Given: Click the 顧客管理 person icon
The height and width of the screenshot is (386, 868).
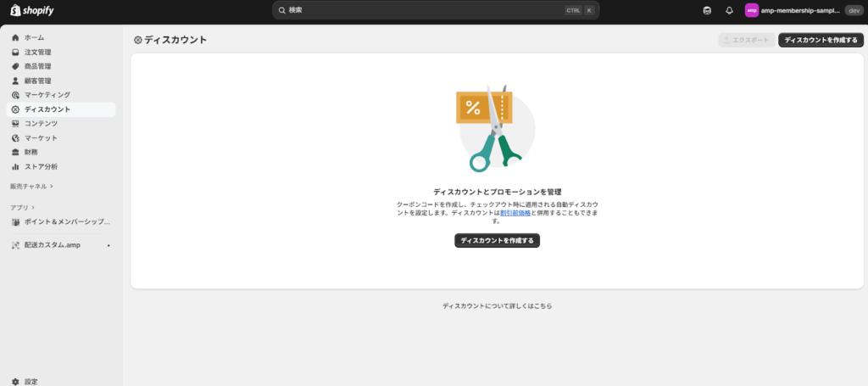Looking at the screenshot, I should point(15,81).
